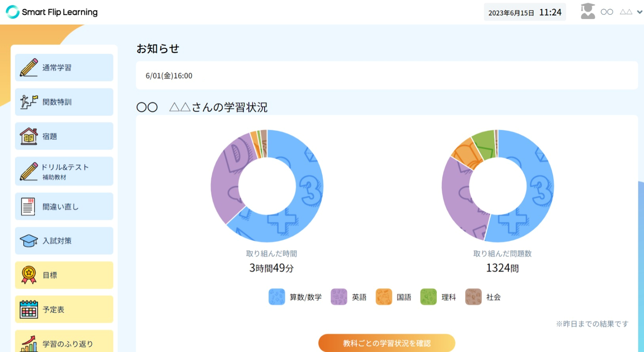Click the medal icon for 目標
The width and height of the screenshot is (644, 352).
coord(29,275)
